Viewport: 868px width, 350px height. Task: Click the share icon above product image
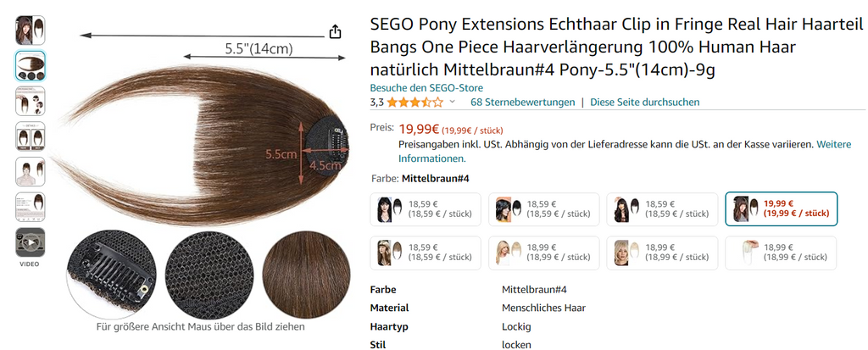pos(335,31)
